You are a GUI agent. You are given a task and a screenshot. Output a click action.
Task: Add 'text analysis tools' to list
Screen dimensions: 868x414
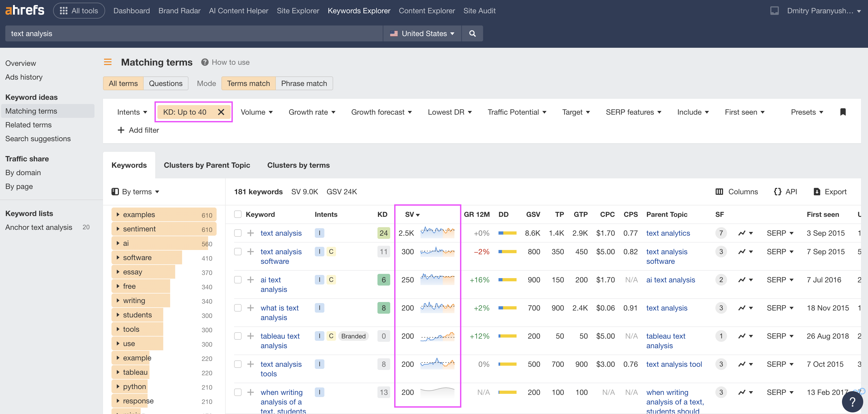[250, 364]
